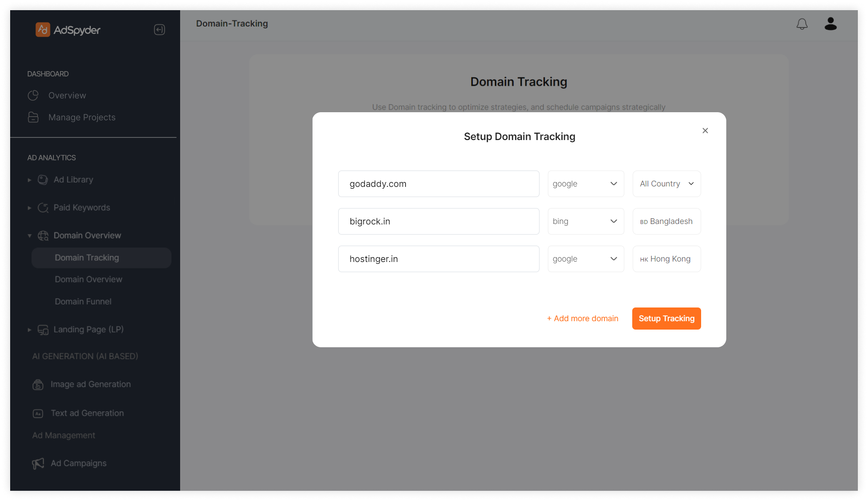Open Ad Campaigns in the sidebar

[79, 463]
